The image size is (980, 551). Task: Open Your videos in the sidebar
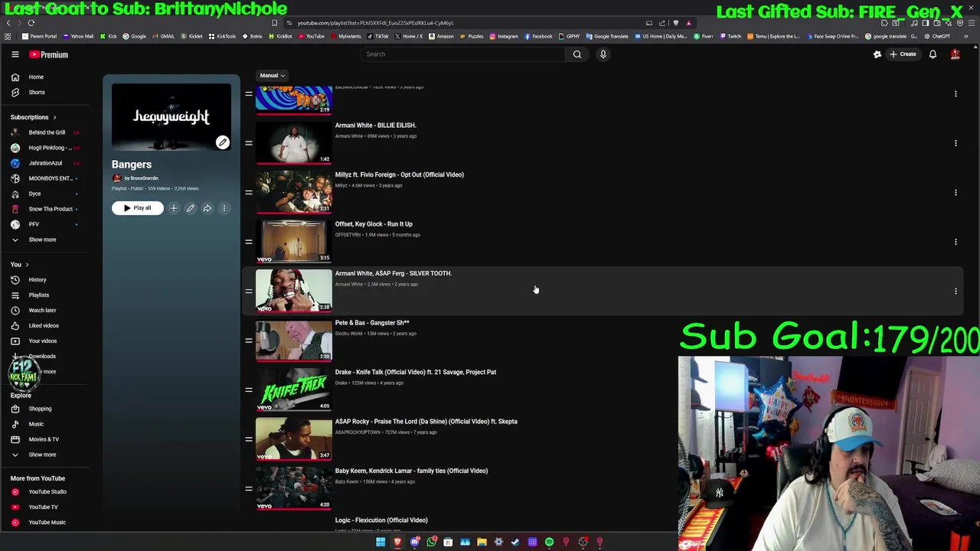(x=42, y=341)
